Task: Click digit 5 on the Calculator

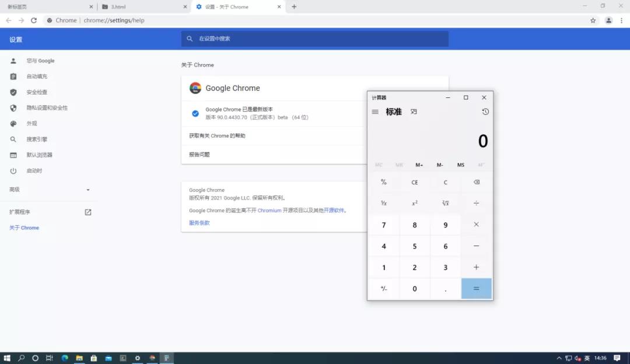Action: tap(415, 246)
